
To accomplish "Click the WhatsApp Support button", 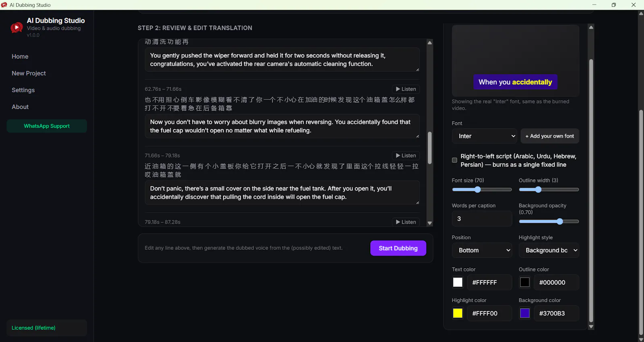I will click(x=47, y=126).
